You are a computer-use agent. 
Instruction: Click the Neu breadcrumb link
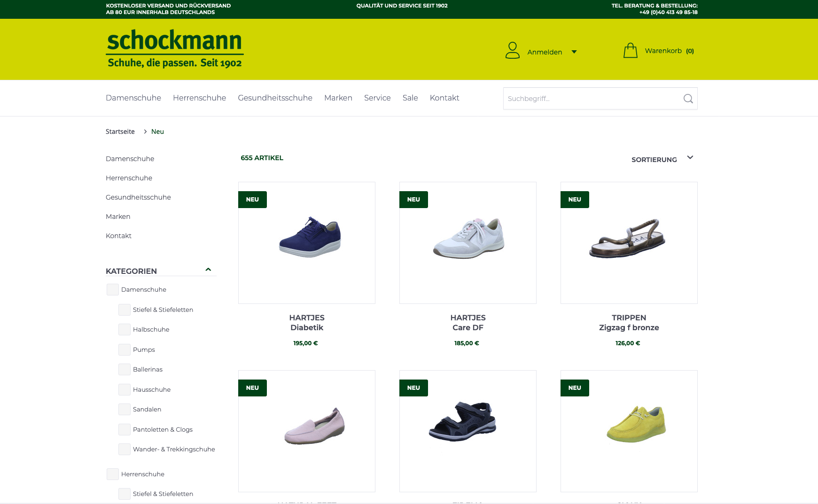coord(157,132)
